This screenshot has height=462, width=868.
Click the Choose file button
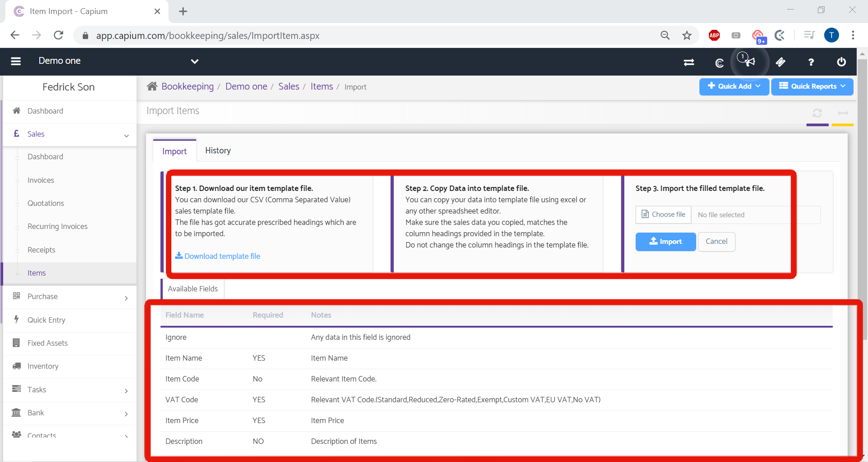click(x=663, y=214)
